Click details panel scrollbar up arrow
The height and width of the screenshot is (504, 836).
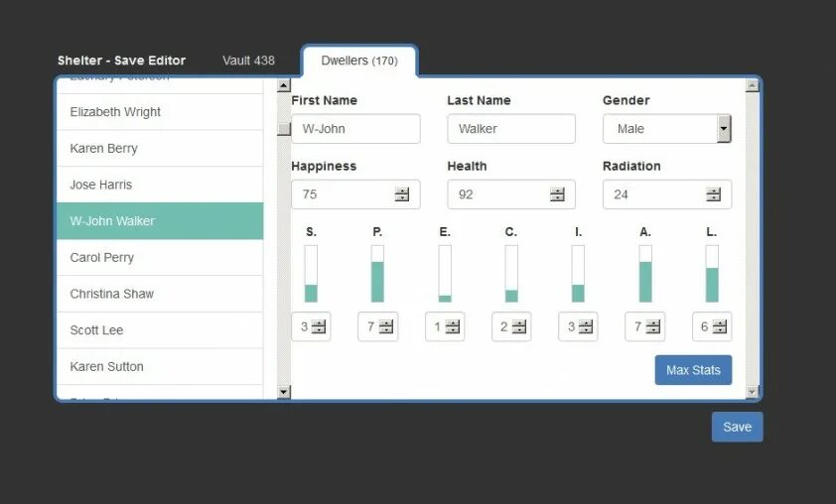[752, 85]
